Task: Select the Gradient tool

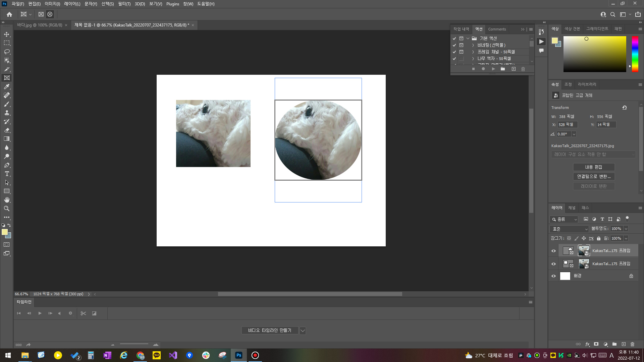Action: [x=7, y=139]
